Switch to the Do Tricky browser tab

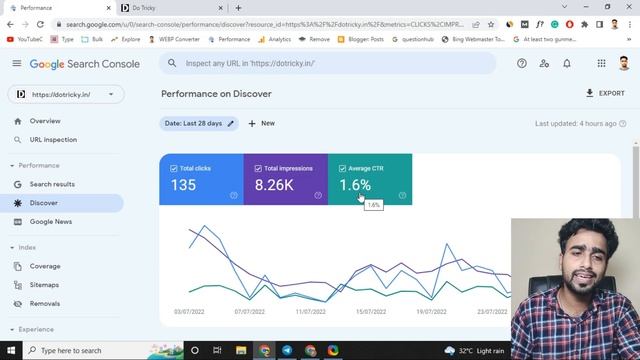click(x=171, y=8)
